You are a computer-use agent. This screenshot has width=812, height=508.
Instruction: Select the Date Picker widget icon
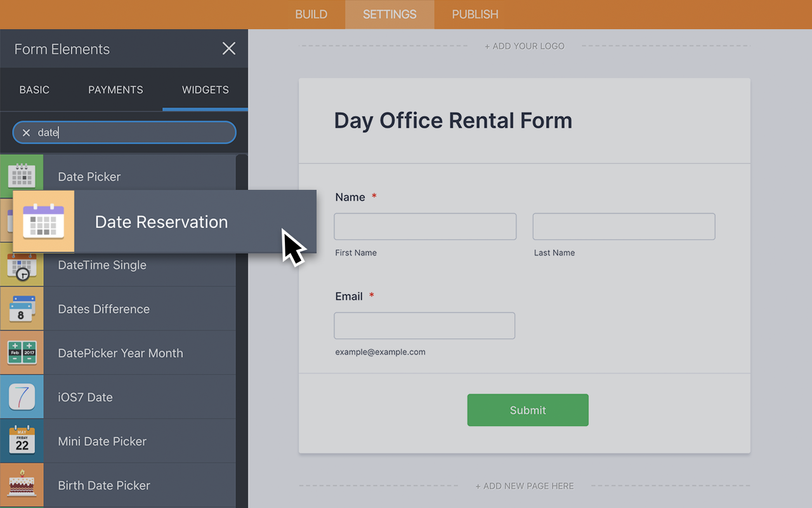coord(22,175)
